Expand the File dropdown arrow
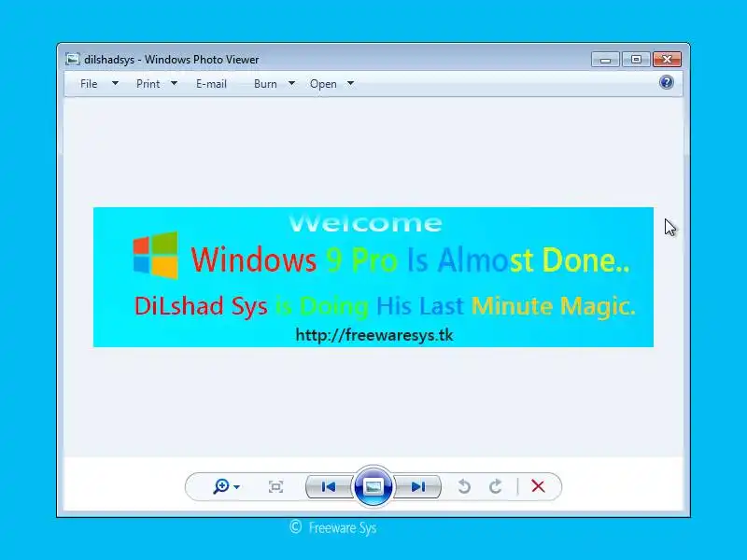 [115, 83]
